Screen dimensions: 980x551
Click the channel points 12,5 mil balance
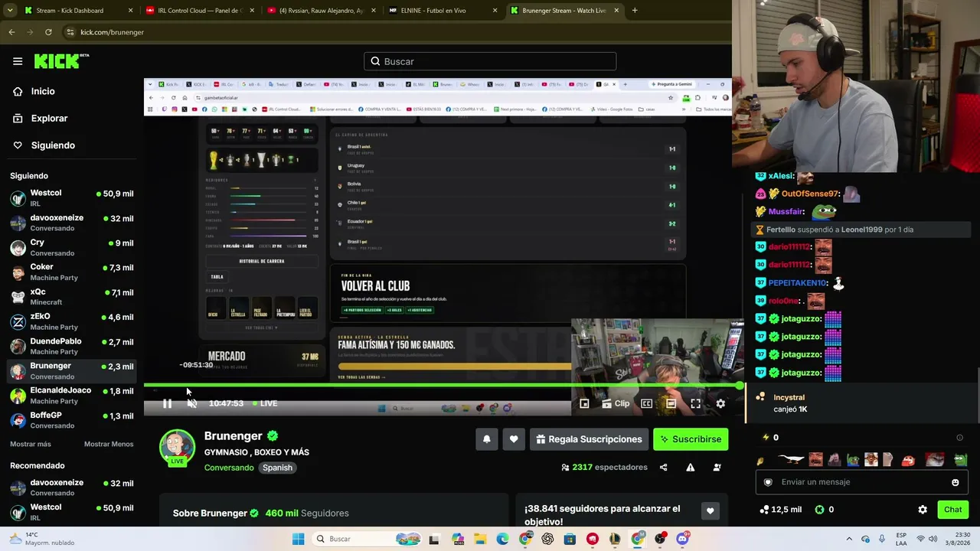click(780, 510)
